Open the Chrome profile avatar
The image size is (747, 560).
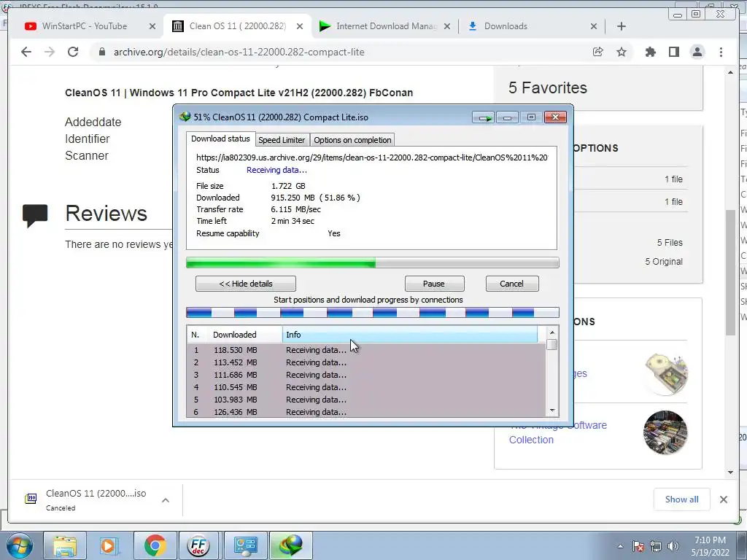tap(697, 52)
